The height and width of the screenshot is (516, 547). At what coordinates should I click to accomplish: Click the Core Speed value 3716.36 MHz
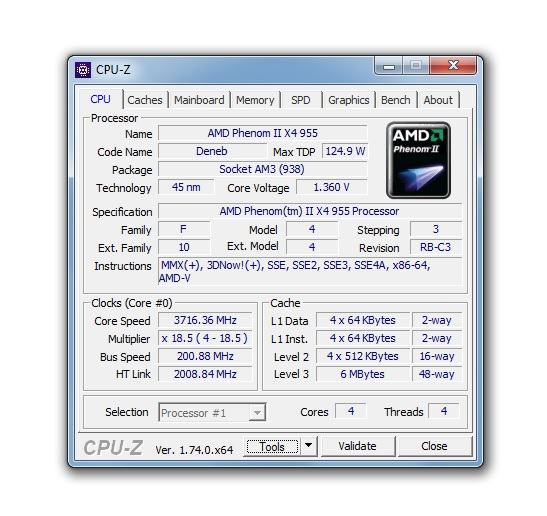pyautogui.click(x=205, y=320)
